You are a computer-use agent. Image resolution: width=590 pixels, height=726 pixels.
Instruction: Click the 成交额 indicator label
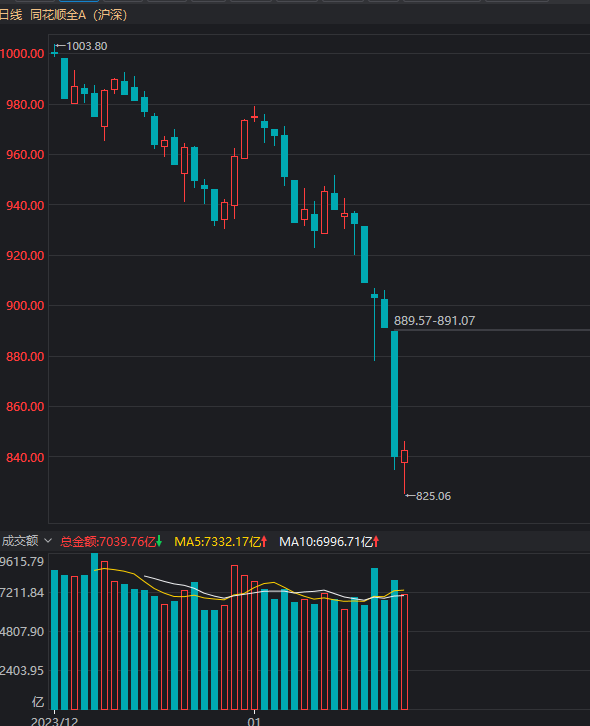click(x=19, y=541)
